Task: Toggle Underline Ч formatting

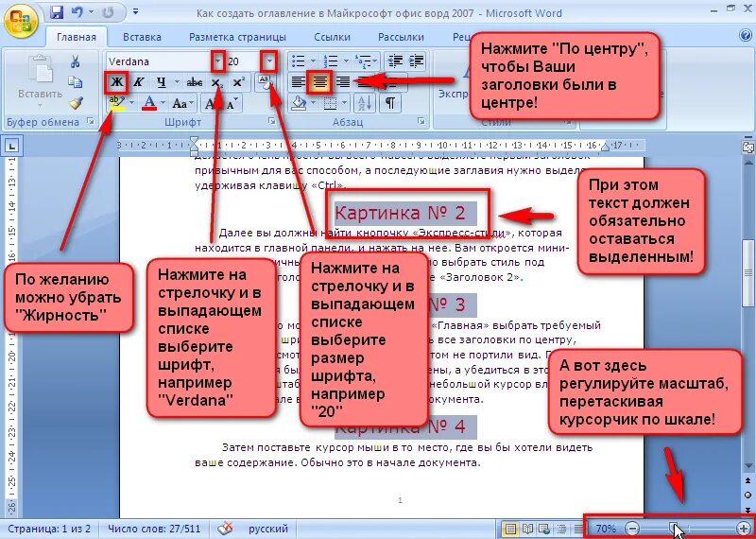Action: click(161, 82)
